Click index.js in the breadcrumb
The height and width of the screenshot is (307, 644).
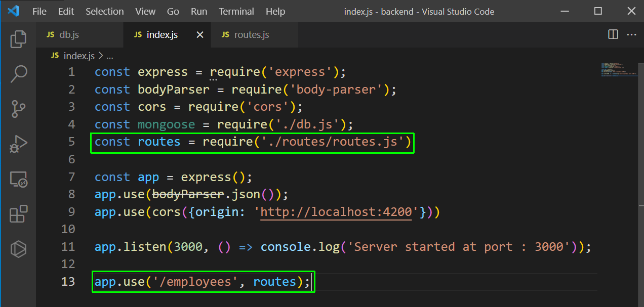[x=79, y=56]
